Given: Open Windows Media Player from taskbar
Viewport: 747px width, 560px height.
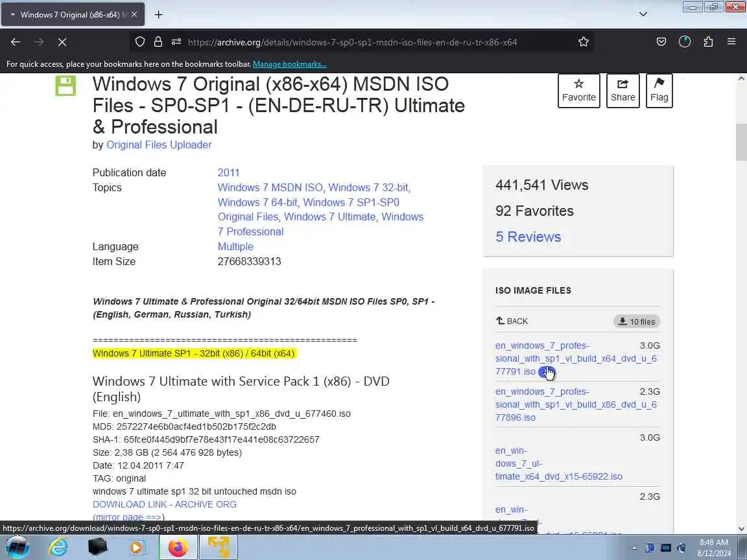Looking at the screenshot, I should click(x=137, y=547).
